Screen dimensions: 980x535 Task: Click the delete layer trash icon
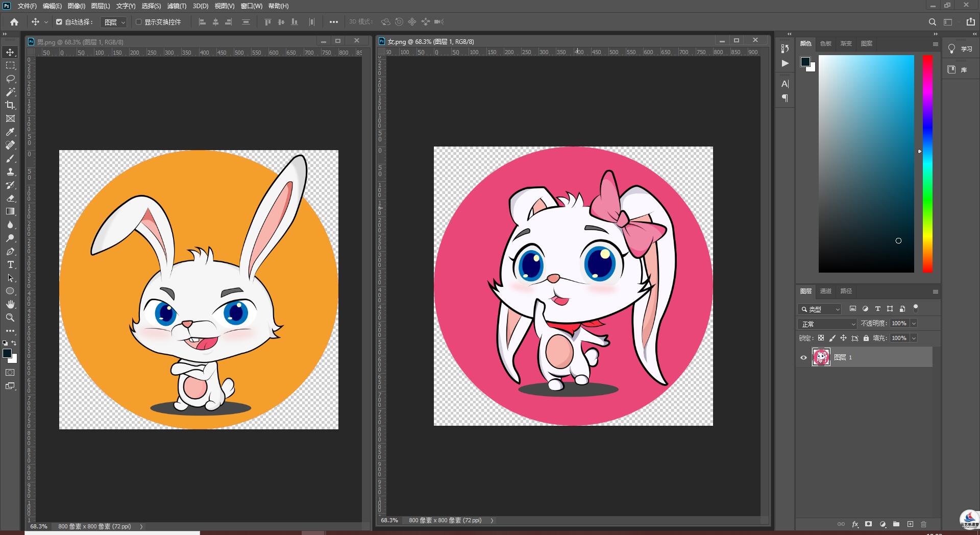tap(923, 524)
